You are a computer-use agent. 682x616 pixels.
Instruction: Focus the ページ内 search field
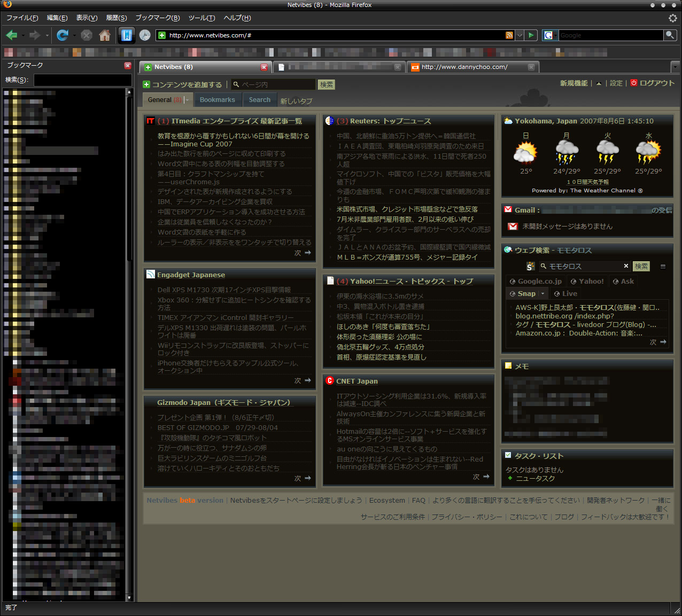coord(273,84)
